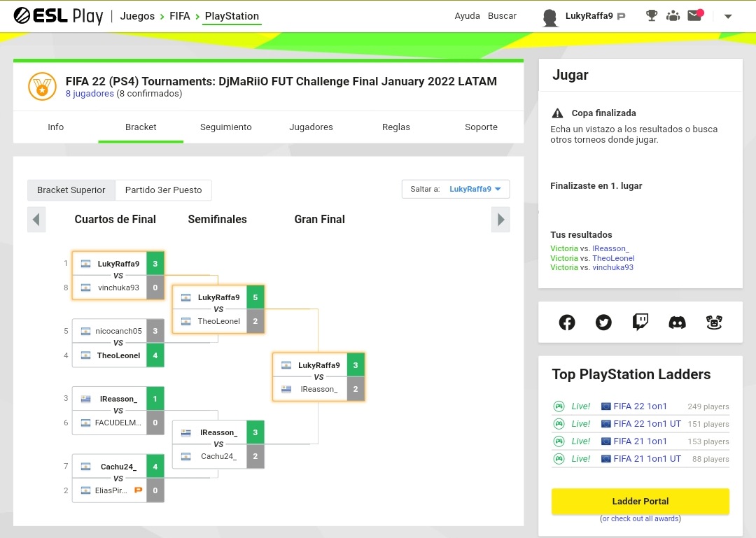Screen dimensions: 756x538
Task: Expand the header account dropdown arrow
Action: pyautogui.click(x=728, y=16)
